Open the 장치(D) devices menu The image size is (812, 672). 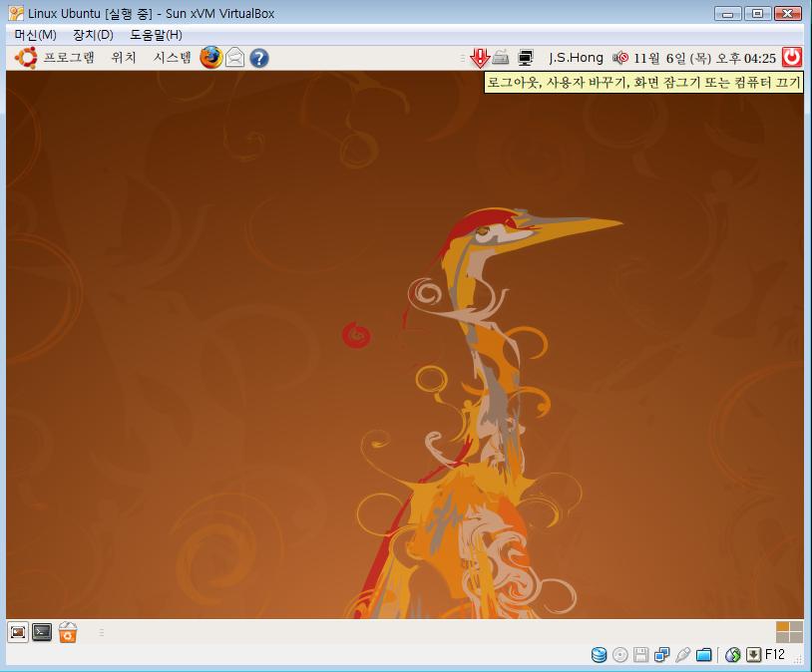pos(93,35)
